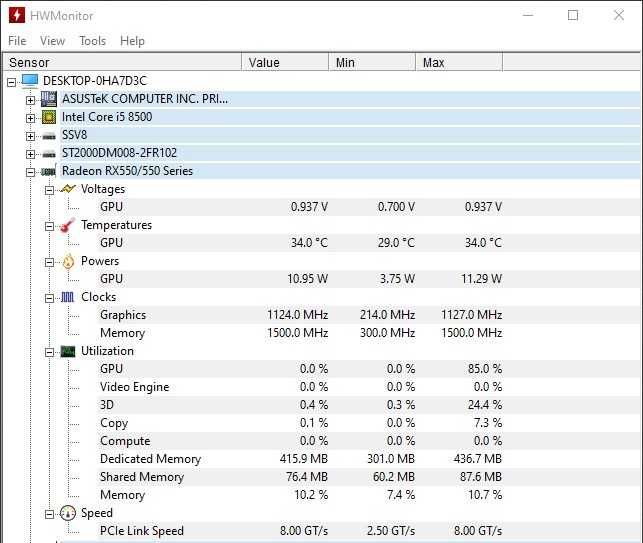
Task: Open the Tools menu
Action: [x=93, y=41]
